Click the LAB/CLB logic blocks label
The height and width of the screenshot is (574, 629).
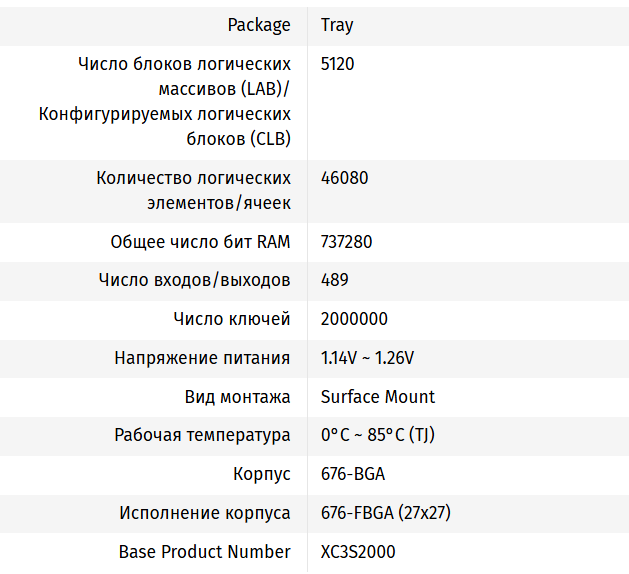(x=165, y=102)
